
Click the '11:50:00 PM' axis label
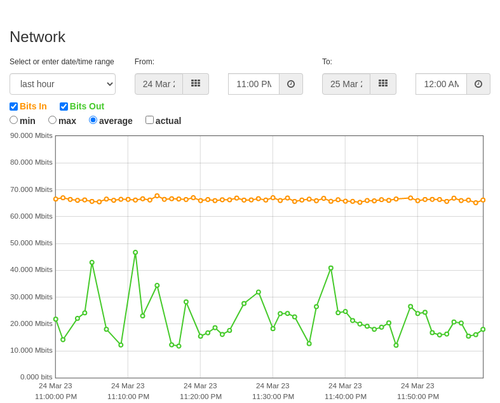tap(418, 397)
